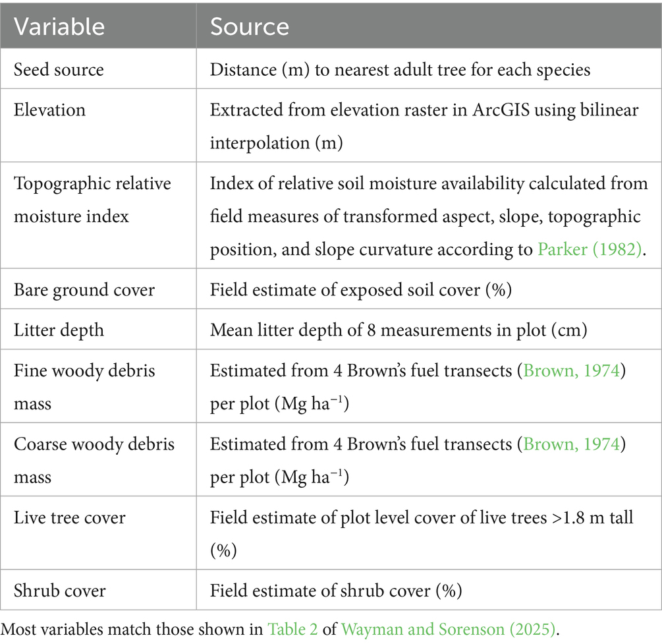Image resolution: width=662 pixels, height=644 pixels.
Task: Click the Shrub cover variable cell
Action: pyautogui.click(x=59, y=590)
